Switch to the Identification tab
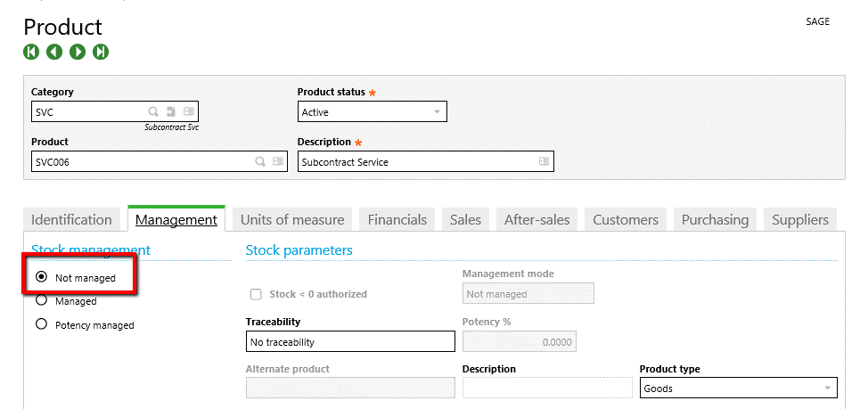This screenshot has height=409, width=868. click(x=71, y=219)
